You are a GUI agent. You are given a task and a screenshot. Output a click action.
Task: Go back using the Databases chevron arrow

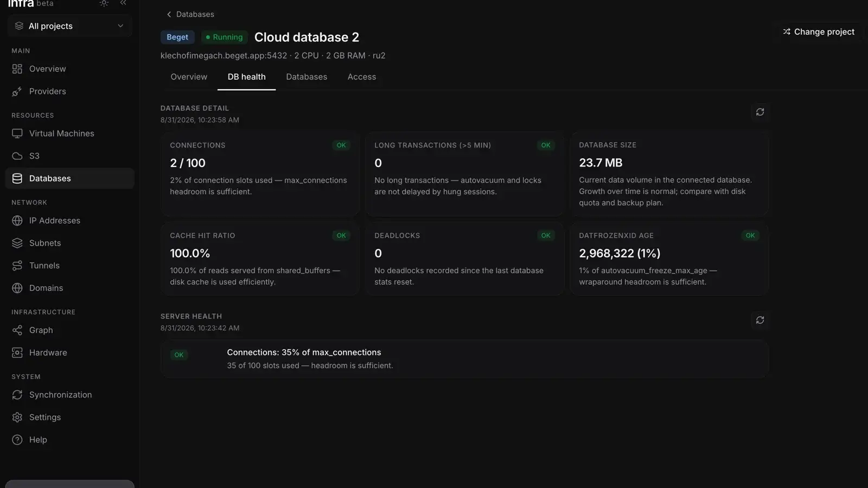point(169,14)
